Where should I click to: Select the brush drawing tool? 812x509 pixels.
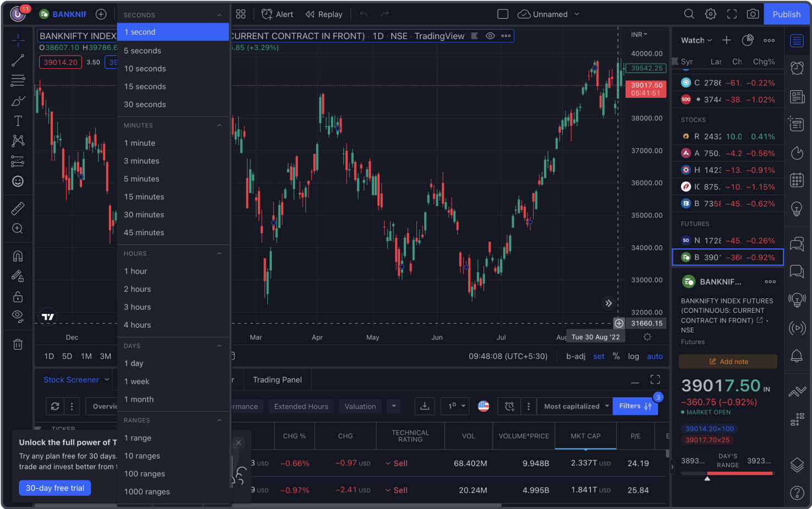18,101
